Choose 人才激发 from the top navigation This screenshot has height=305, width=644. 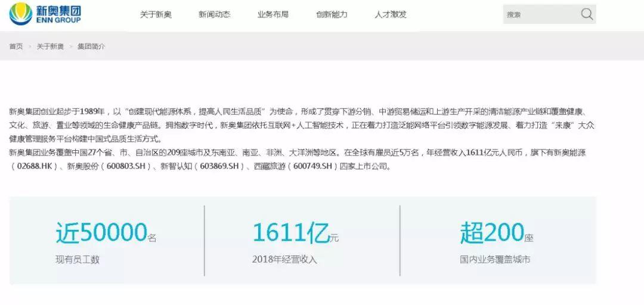click(x=391, y=14)
